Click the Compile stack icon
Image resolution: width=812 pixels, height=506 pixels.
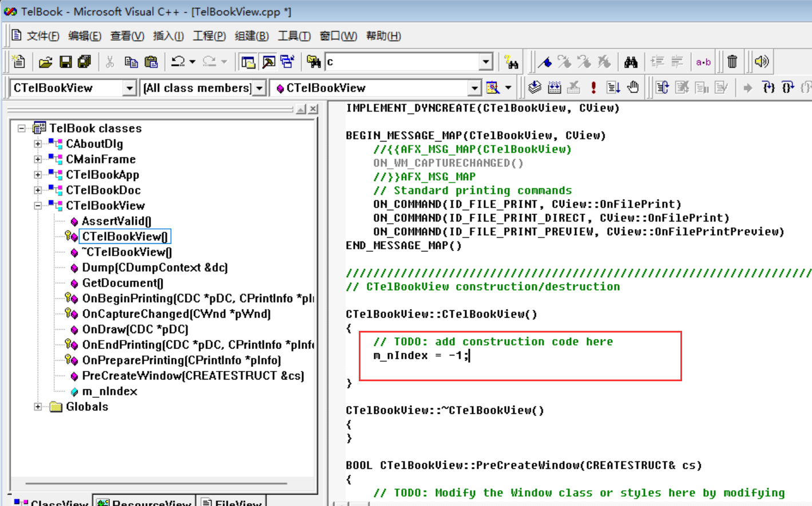pos(534,88)
